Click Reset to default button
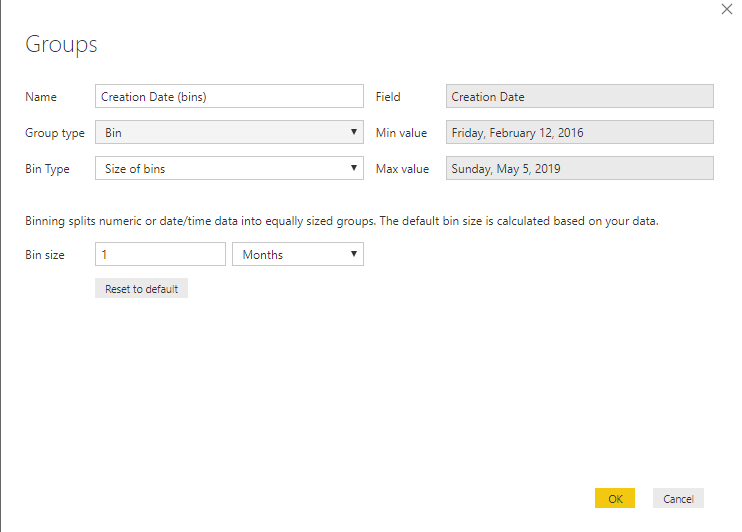Image resolution: width=742 pixels, height=532 pixels. point(141,288)
